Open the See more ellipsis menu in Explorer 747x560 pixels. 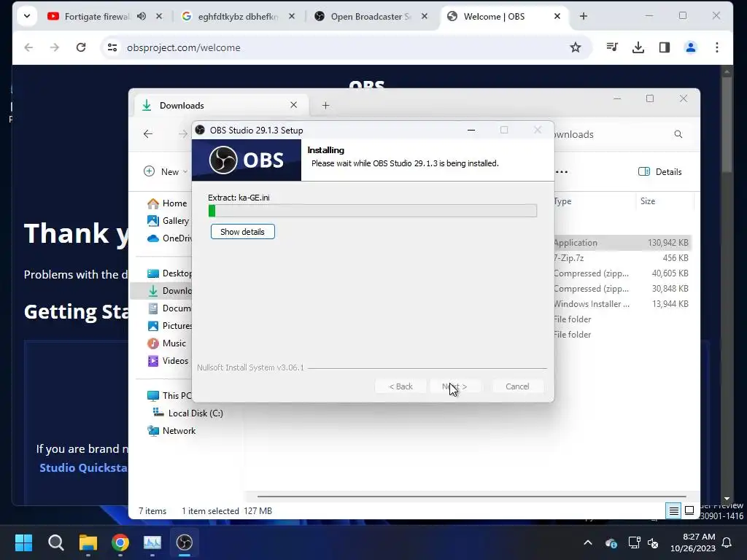tap(562, 172)
